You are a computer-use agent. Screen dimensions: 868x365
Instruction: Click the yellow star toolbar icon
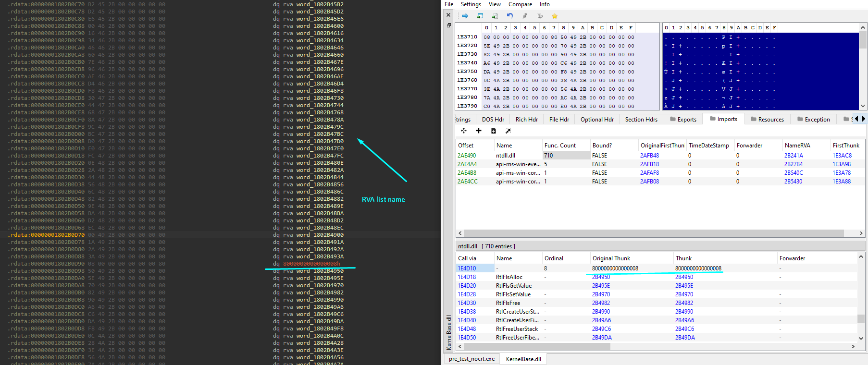click(554, 16)
